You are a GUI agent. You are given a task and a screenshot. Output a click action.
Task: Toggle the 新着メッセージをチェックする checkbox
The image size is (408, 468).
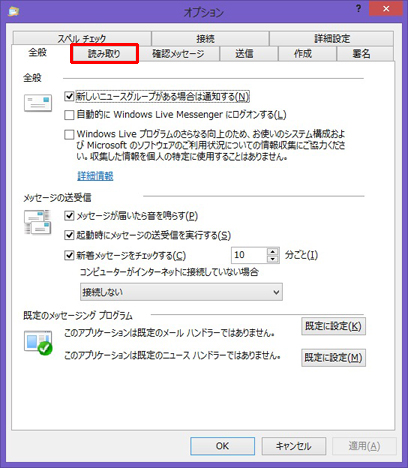tap(69, 256)
